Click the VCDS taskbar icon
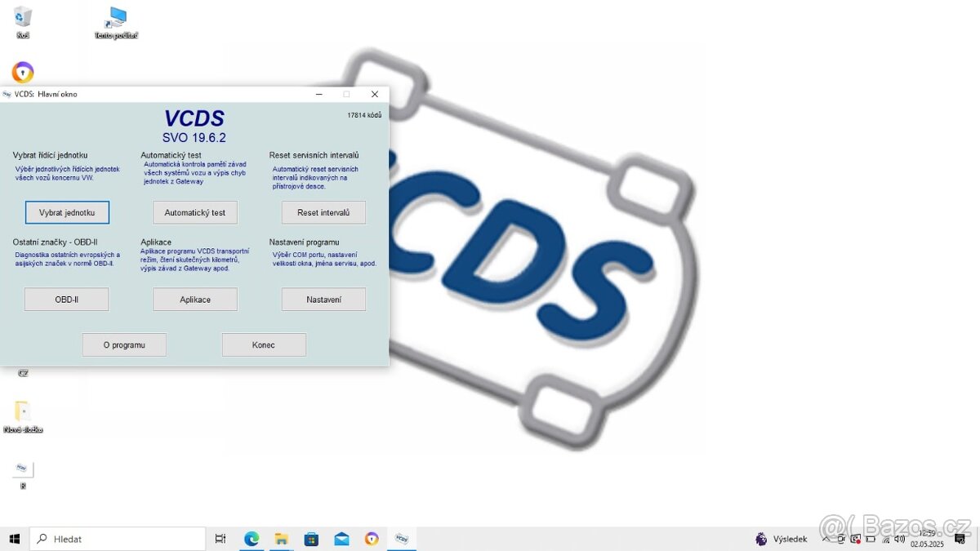This screenshot has height=551, width=980. point(402,539)
